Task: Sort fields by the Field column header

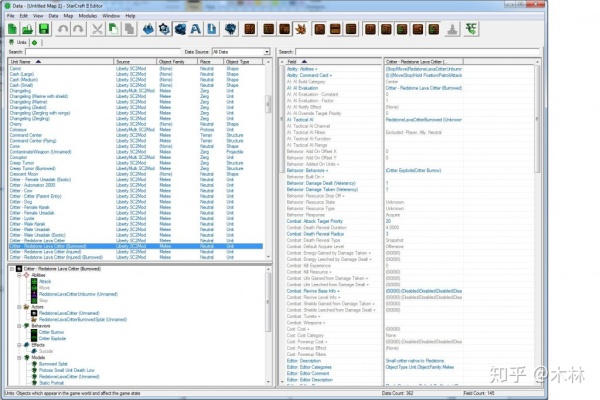Action: click(x=333, y=61)
